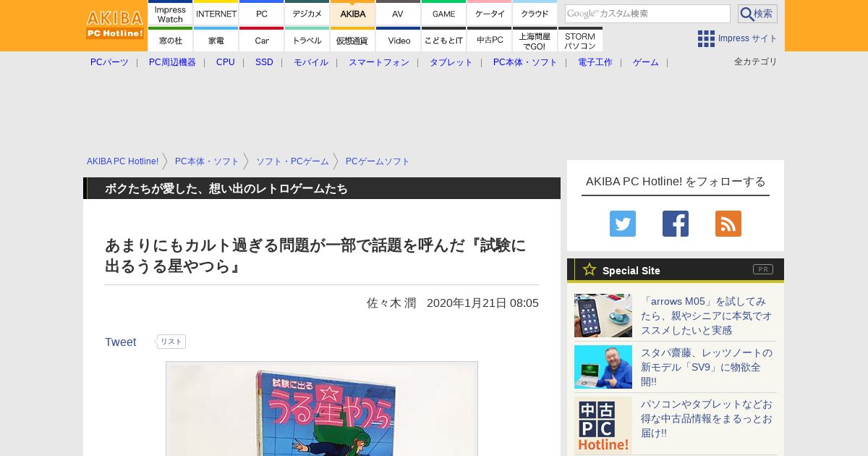Open the 中古PC Hotline! thumbnail
The height and width of the screenshot is (456, 868).
603,426
